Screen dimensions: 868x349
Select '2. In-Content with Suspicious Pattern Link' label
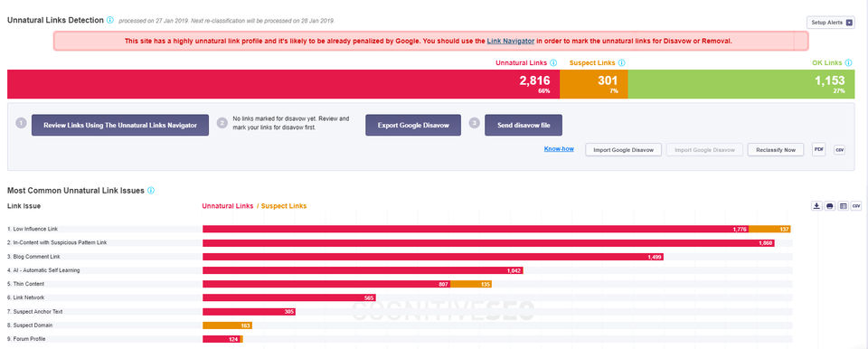[57, 242]
